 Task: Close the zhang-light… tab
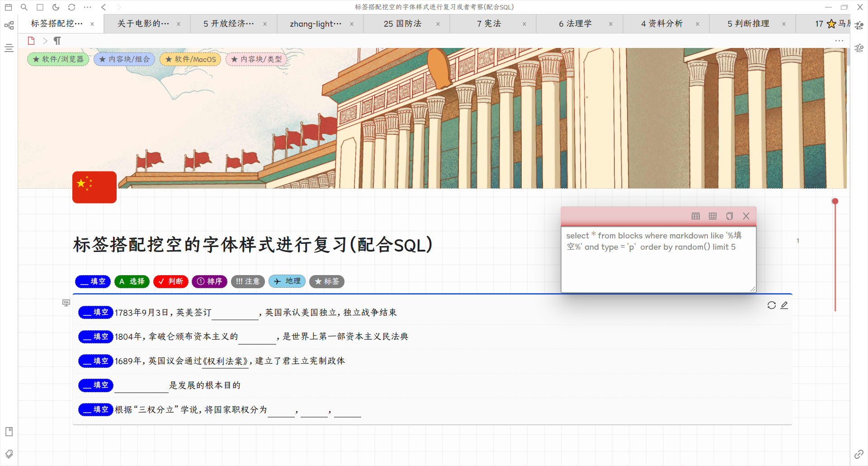click(352, 24)
